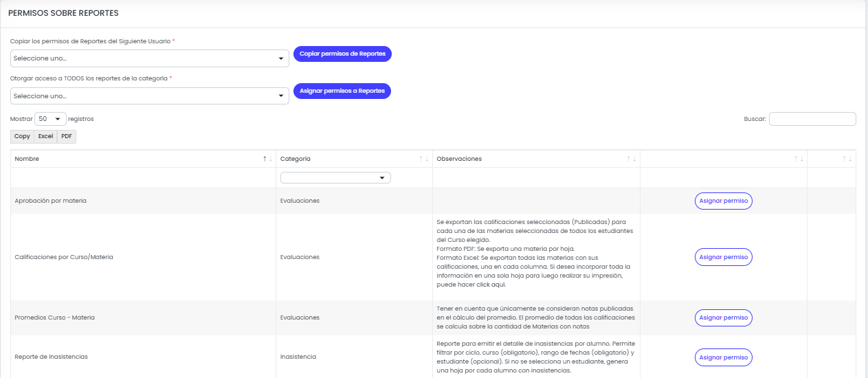Click the observation starting 'Tener en cuenta'

click(536, 318)
